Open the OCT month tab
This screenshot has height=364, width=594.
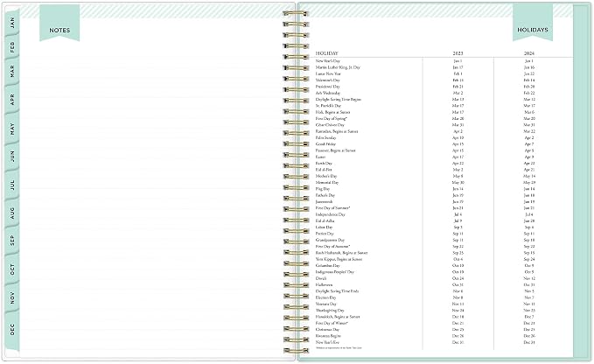coord(11,269)
